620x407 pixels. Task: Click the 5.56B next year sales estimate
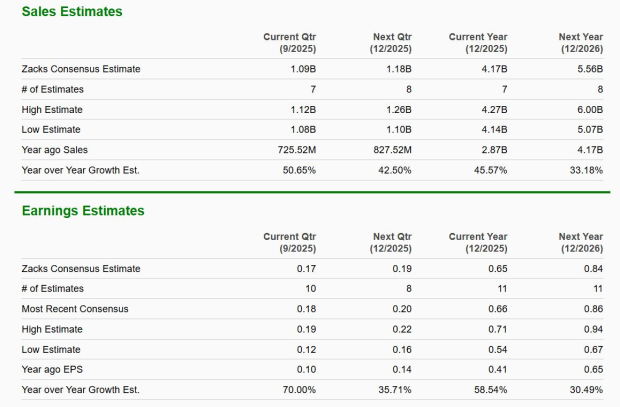pyautogui.click(x=590, y=69)
